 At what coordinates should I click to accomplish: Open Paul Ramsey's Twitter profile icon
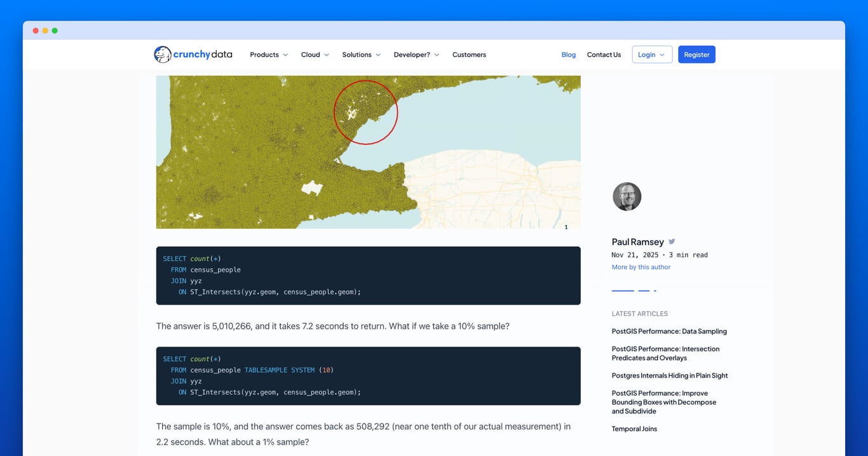point(672,241)
